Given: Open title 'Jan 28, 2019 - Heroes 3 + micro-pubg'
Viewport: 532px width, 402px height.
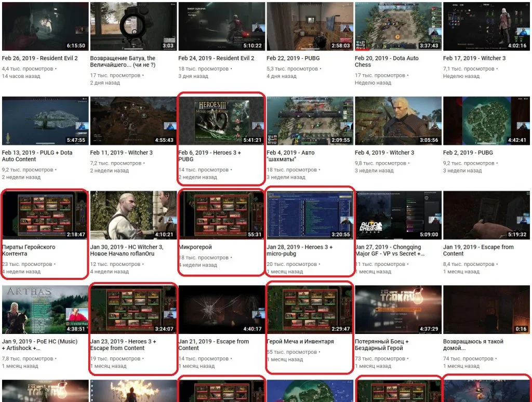Looking at the screenshot, I should pyautogui.click(x=300, y=250).
